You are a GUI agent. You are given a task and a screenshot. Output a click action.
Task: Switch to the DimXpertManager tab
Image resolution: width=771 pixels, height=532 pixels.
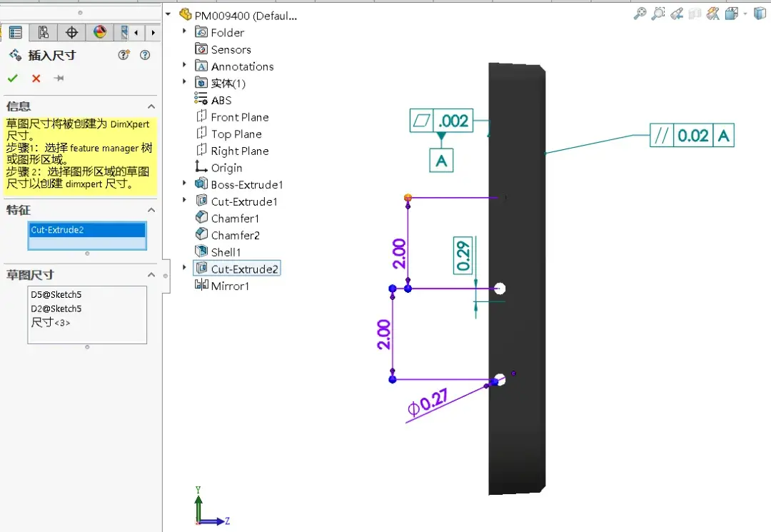pos(71,32)
